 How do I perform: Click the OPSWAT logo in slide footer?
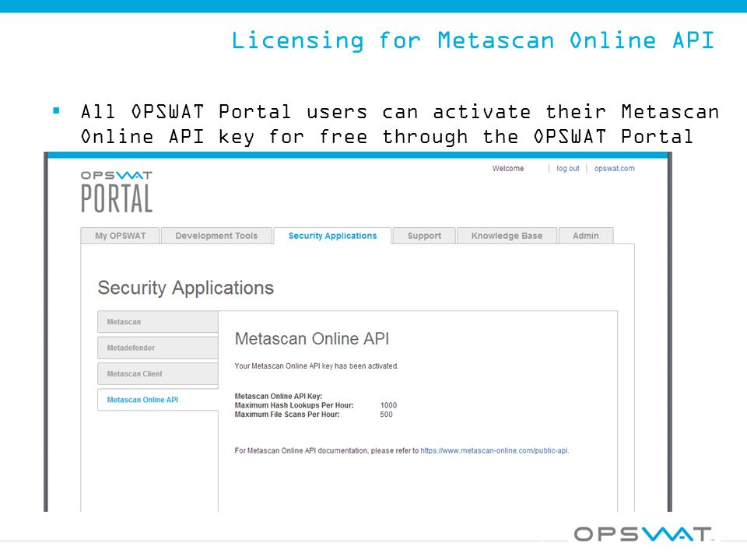pyautogui.click(x=643, y=534)
